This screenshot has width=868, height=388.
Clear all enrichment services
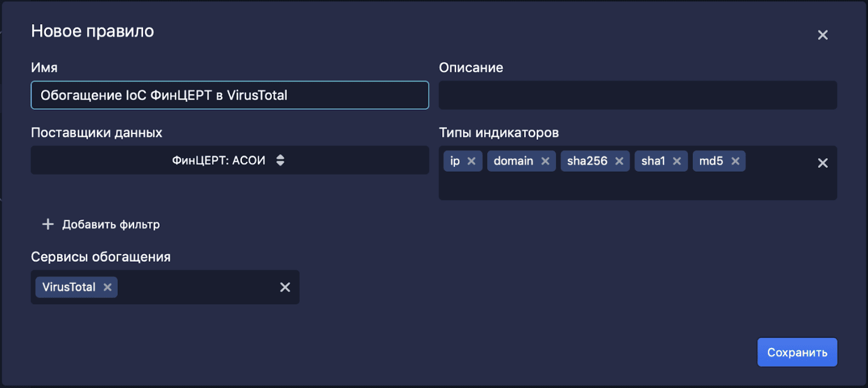(285, 287)
